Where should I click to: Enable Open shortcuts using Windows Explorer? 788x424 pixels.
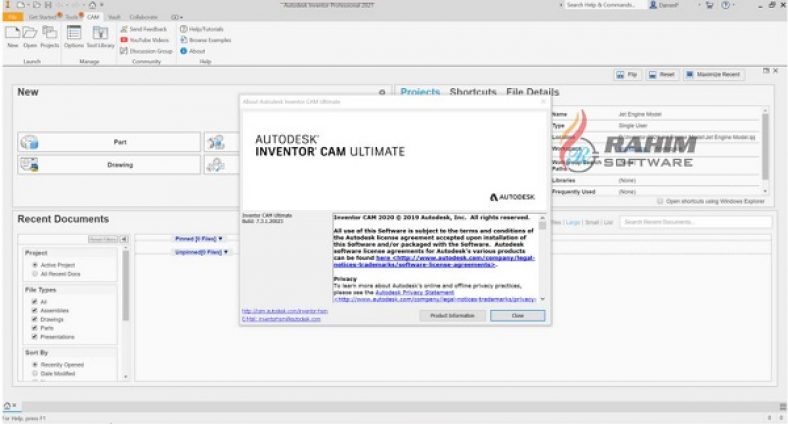click(x=660, y=201)
